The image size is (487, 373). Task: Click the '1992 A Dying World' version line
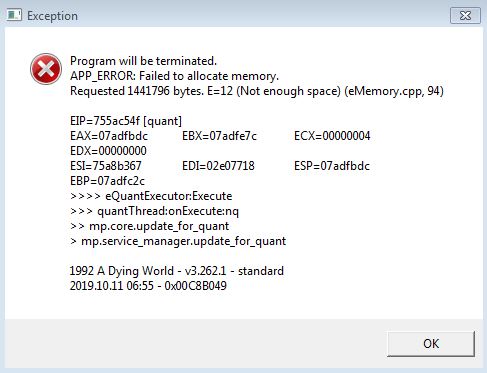click(x=177, y=271)
